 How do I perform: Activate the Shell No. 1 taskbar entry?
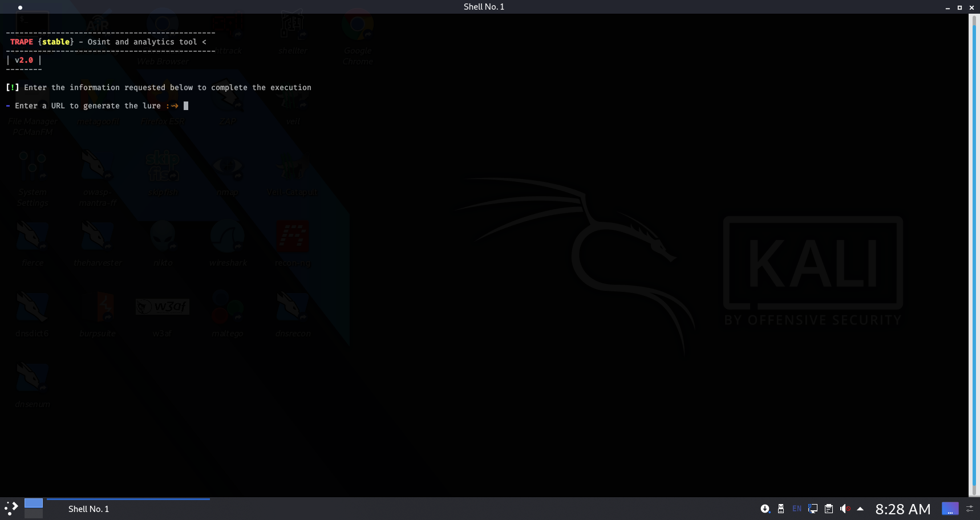128,509
